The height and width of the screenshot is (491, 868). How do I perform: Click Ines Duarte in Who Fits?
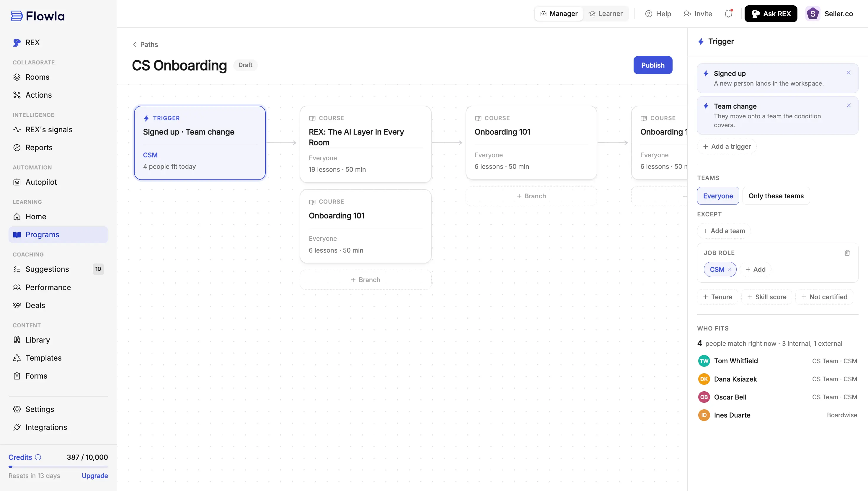click(732, 415)
